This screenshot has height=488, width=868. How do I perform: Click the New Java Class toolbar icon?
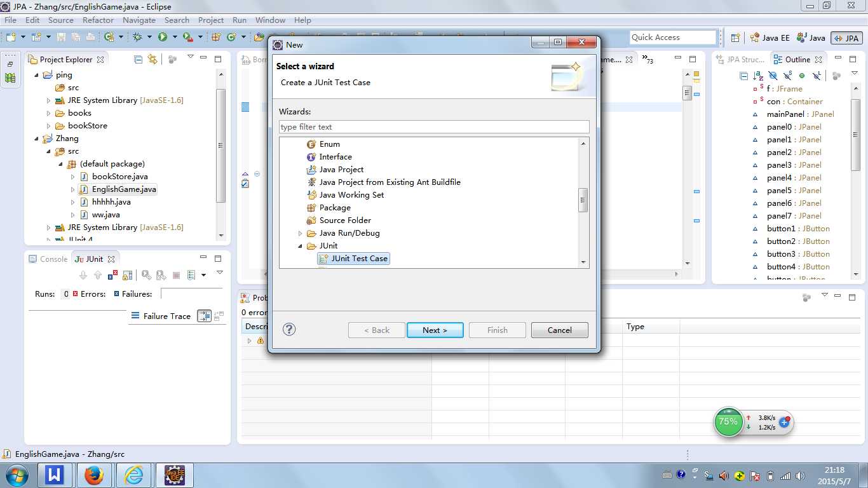click(231, 37)
